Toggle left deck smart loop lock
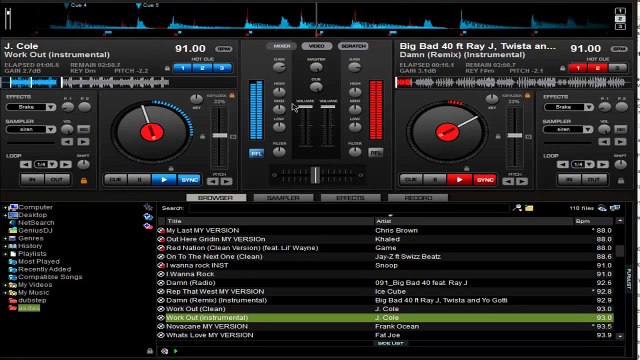 click(x=84, y=180)
